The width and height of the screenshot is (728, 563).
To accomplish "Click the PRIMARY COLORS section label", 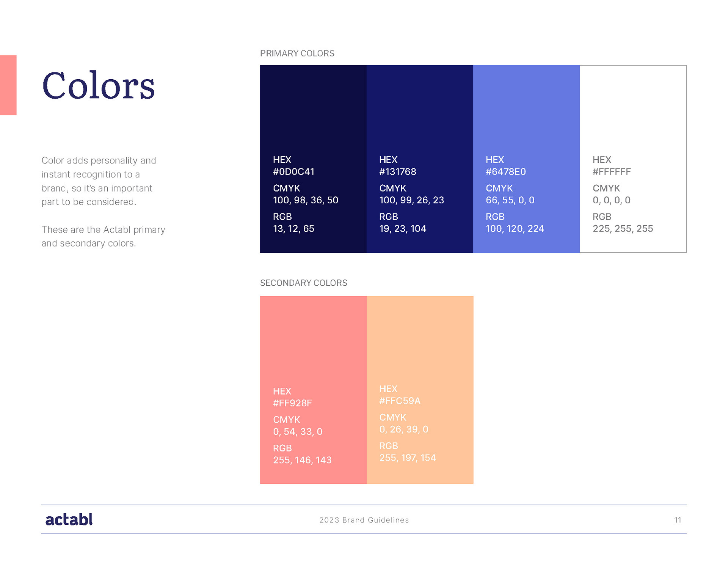I will coord(297,53).
